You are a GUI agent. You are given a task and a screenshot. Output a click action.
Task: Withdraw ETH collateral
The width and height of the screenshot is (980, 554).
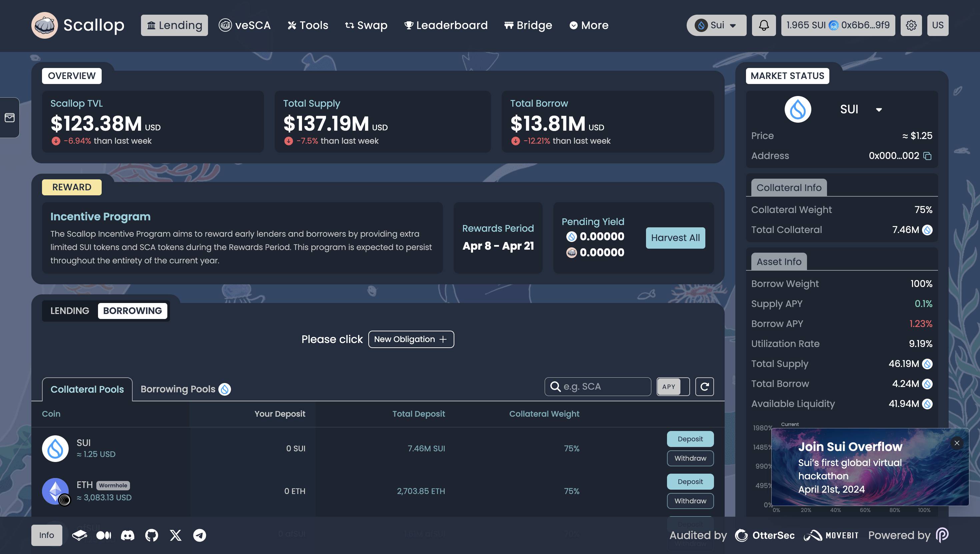pyautogui.click(x=690, y=501)
